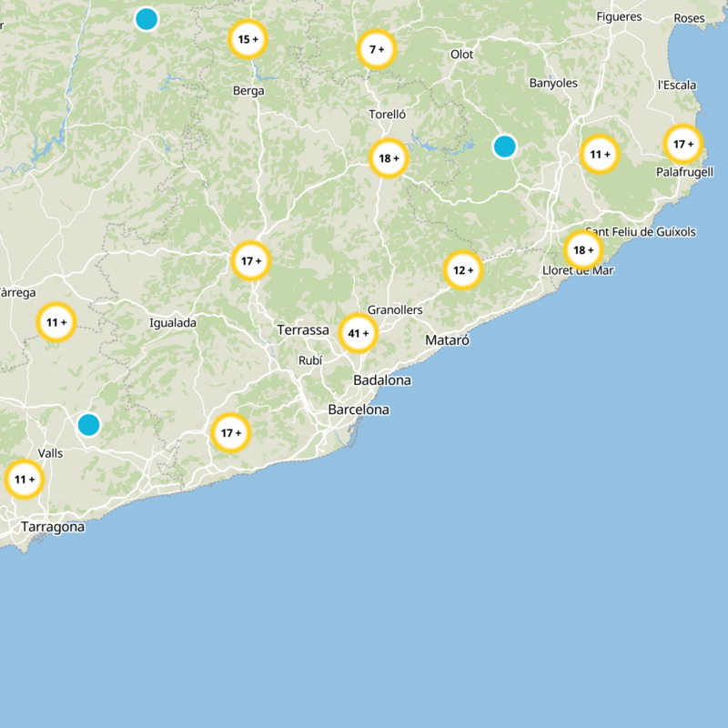
Task: Open the 11+ cluster below Valls
Action: (25, 480)
